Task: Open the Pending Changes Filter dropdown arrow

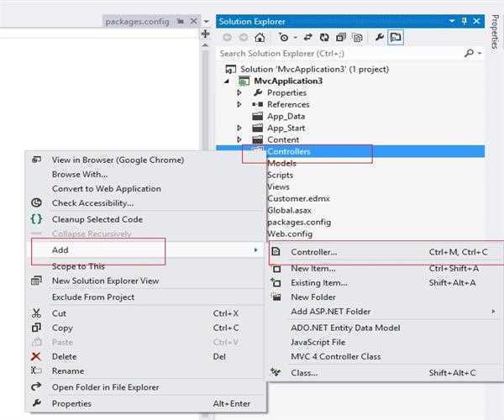Action: (x=293, y=37)
